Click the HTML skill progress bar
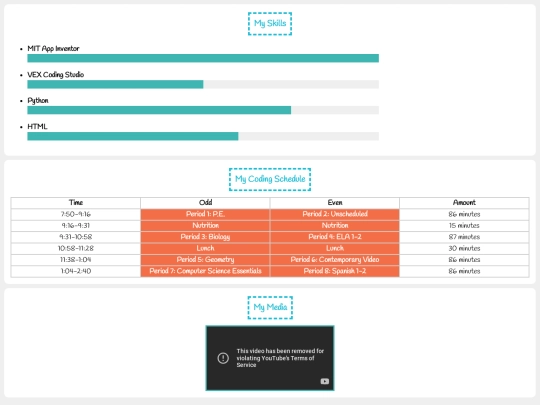Screen dimensions: 540x405 click(203, 136)
